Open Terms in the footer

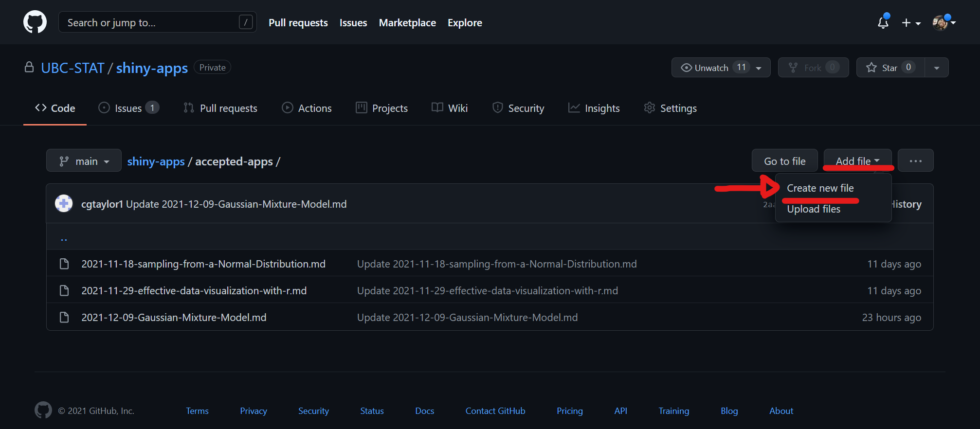pos(197,411)
